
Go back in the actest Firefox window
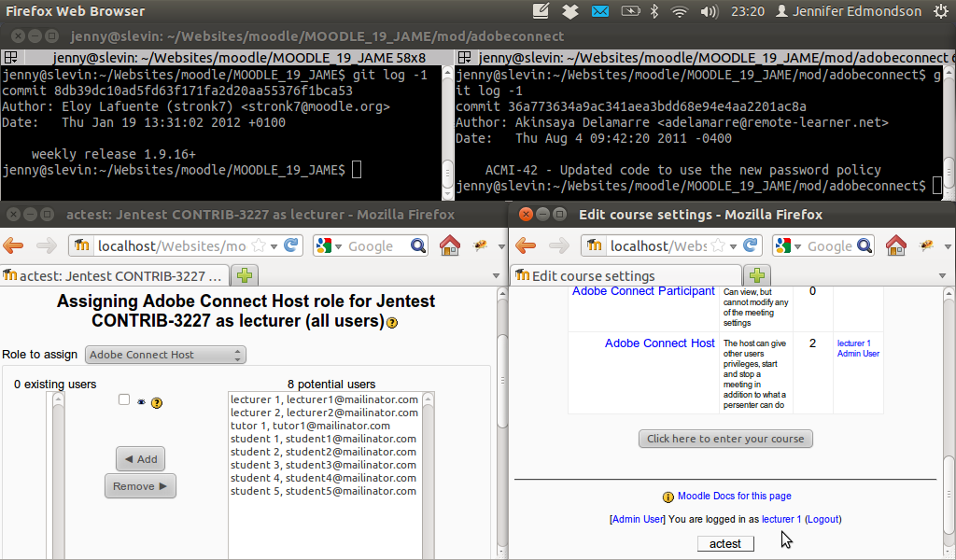pyautogui.click(x=13, y=245)
